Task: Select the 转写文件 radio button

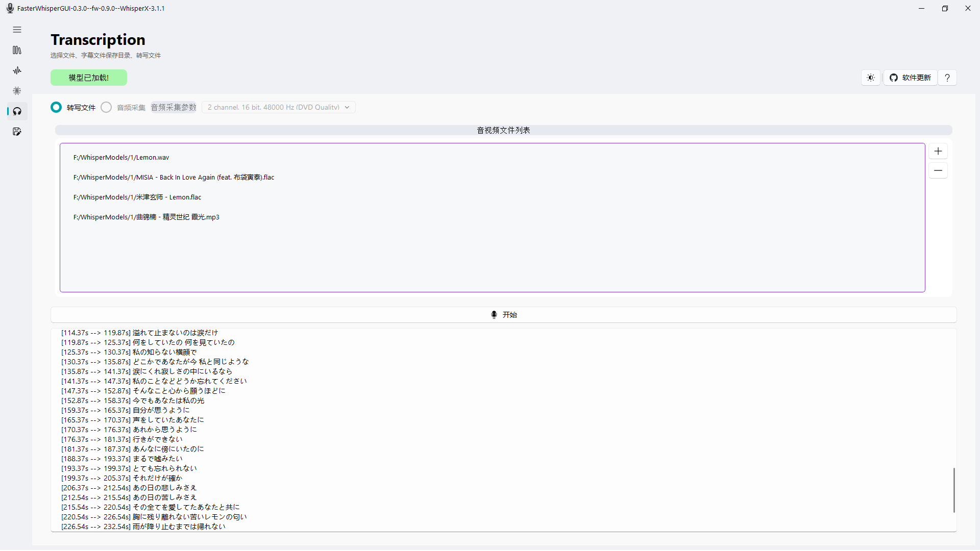Action: click(x=56, y=107)
